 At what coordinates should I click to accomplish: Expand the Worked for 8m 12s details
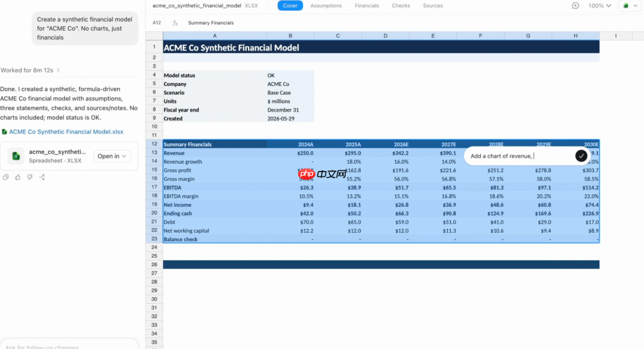click(x=30, y=70)
